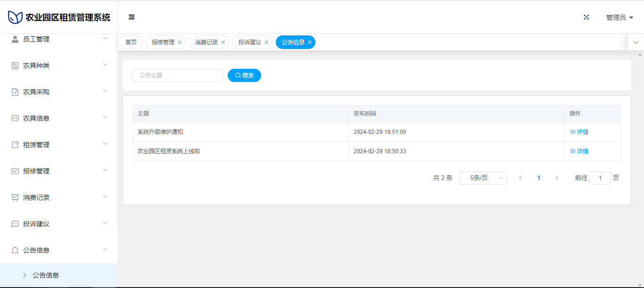Close the 报修管理 tab with its x
This screenshot has height=288, width=644.
[x=180, y=42]
